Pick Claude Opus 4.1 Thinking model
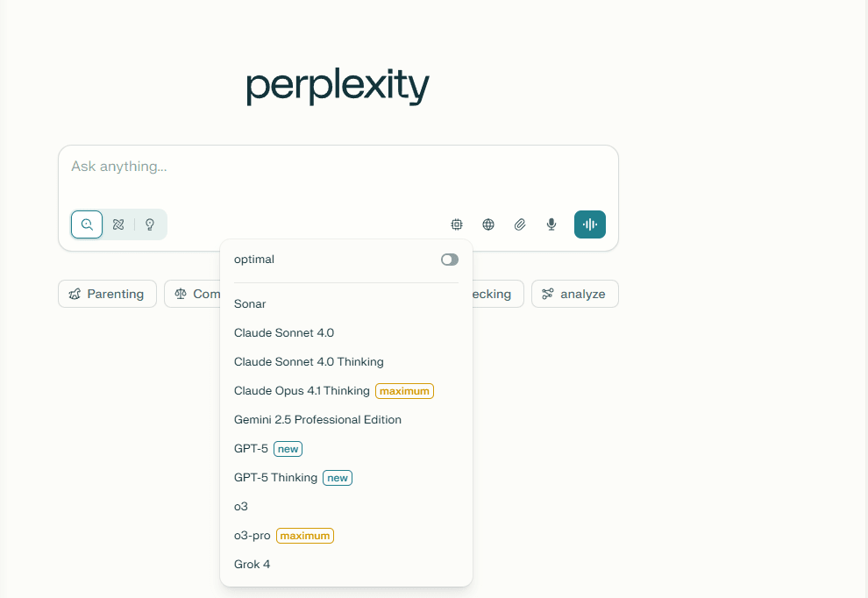The image size is (868, 598). [302, 390]
